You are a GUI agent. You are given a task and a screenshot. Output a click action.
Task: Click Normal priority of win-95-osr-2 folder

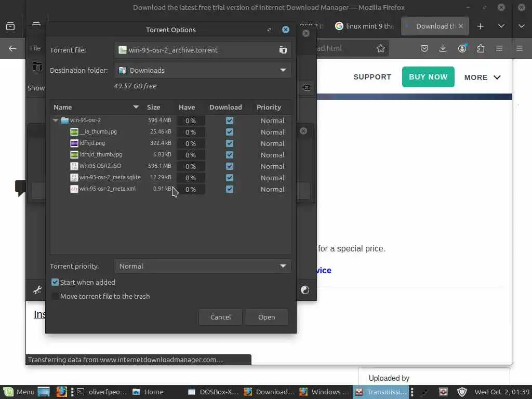(272, 121)
